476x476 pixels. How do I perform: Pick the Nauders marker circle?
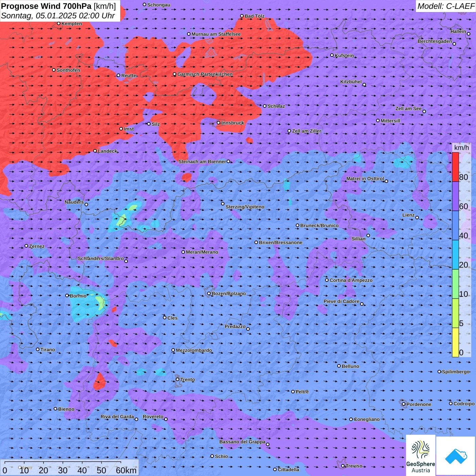pyautogui.click(x=86, y=204)
